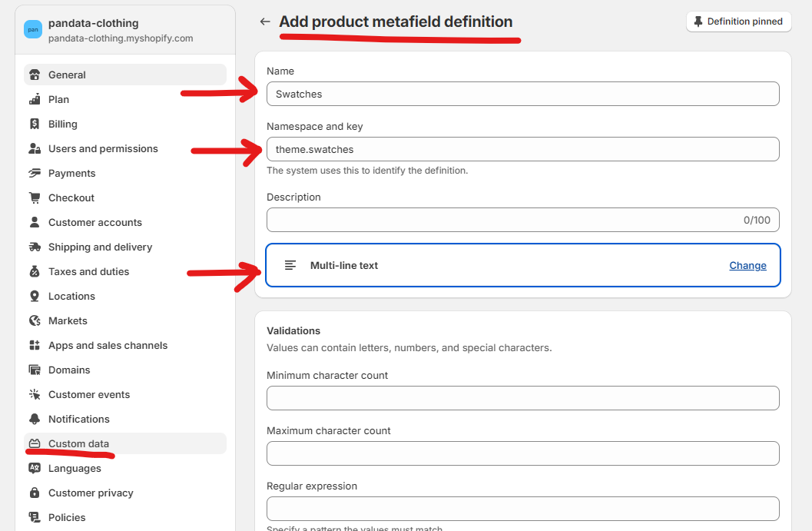Viewport: 812px width, 531px height.
Task: Click the Name input field
Action: tap(522, 94)
